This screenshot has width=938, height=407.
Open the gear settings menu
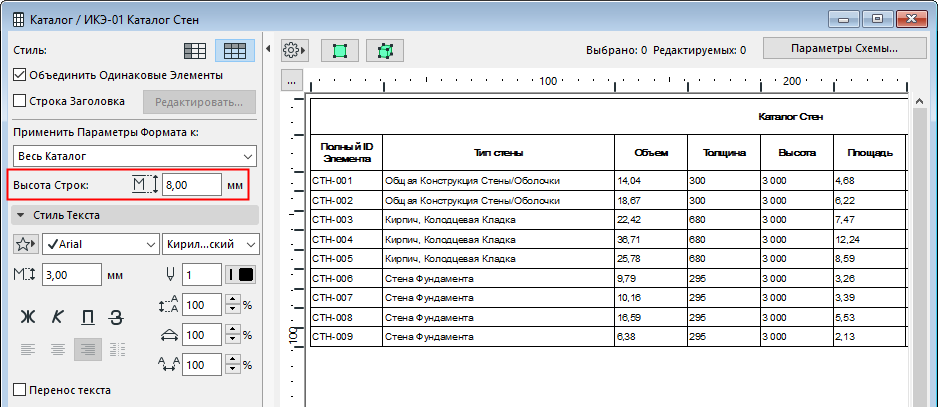click(294, 50)
